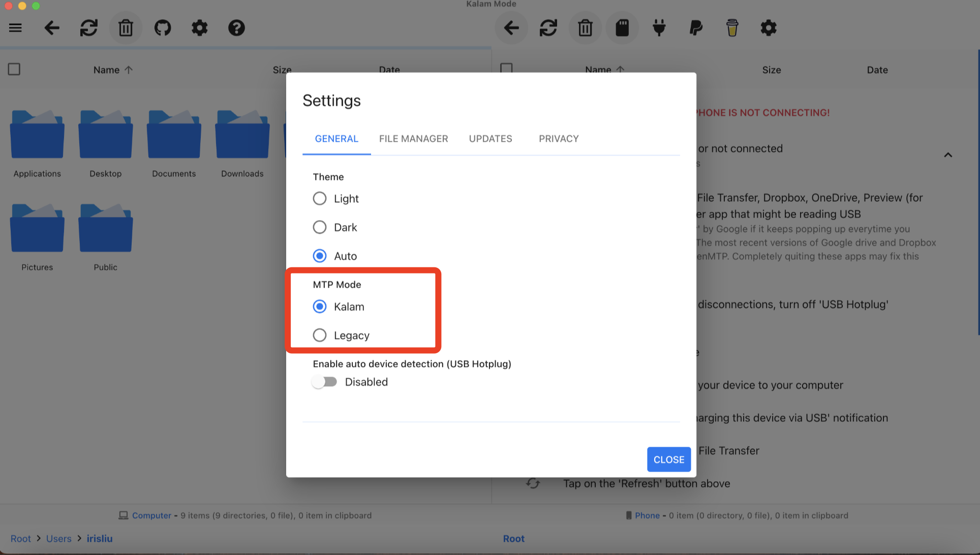
Task: Click the Theme section label
Action: coord(328,177)
